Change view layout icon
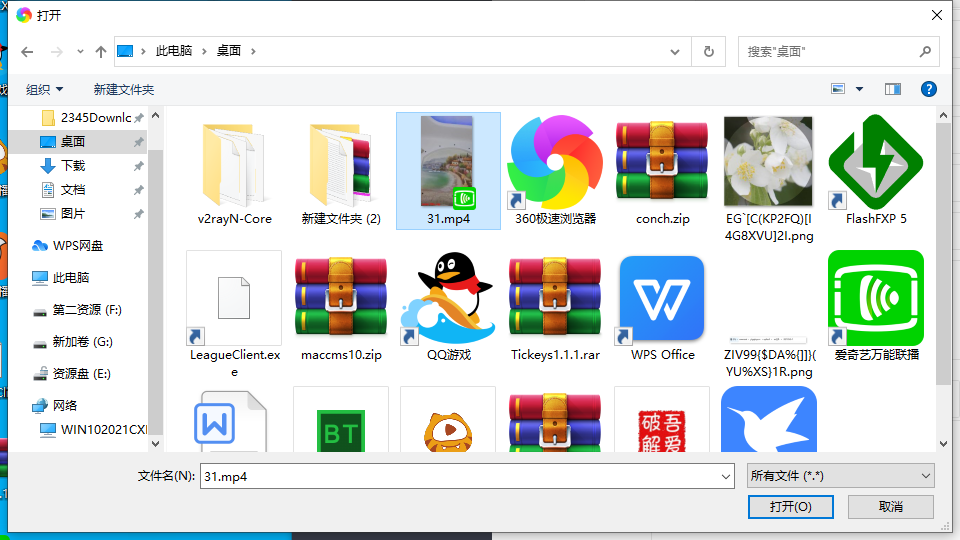960x540 pixels. coord(838,89)
